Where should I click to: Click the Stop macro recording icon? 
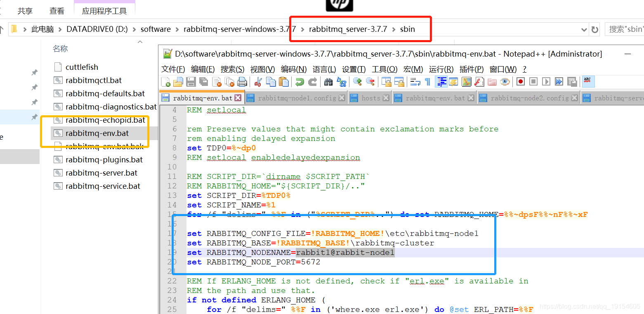[533, 82]
